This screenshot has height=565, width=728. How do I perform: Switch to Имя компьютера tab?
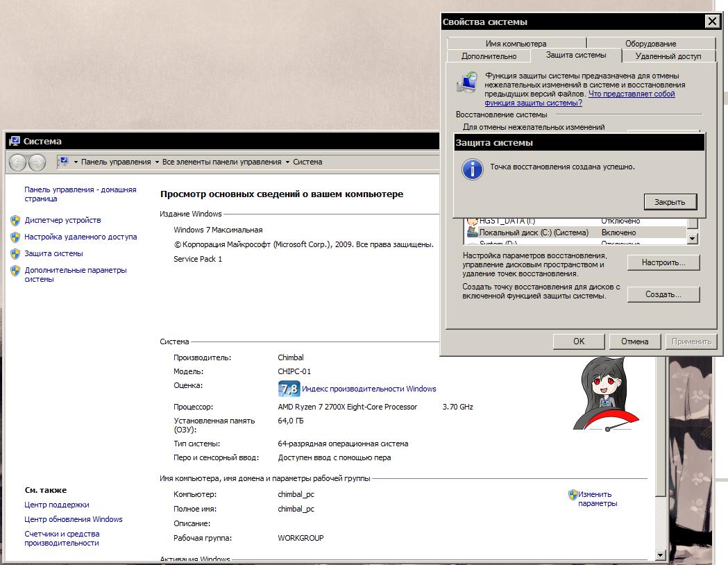[516, 44]
